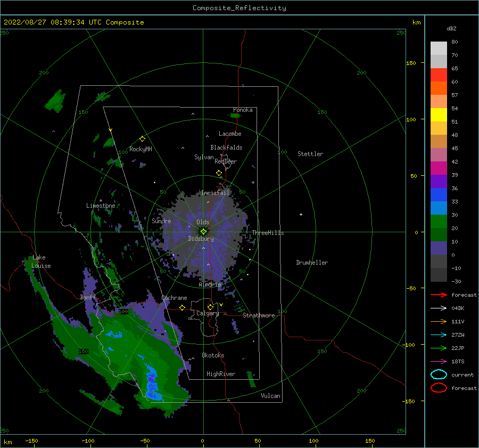This screenshot has width=479, height=448.
Task: Click the HighRiver town label
Action: [x=221, y=374]
